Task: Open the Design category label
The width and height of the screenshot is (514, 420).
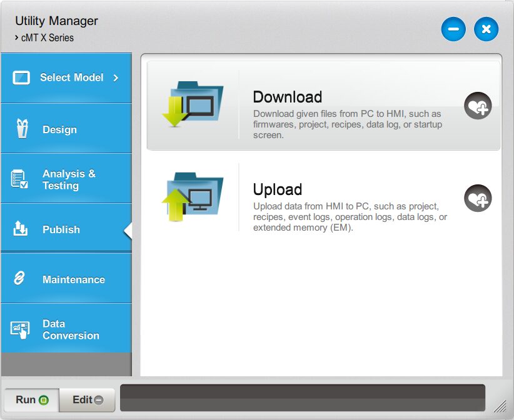Action: (x=59, y=130)
